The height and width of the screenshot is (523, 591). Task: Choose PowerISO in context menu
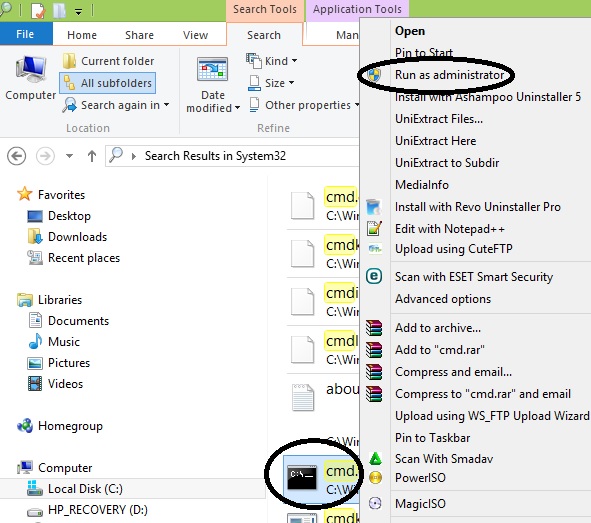(420, 478)
